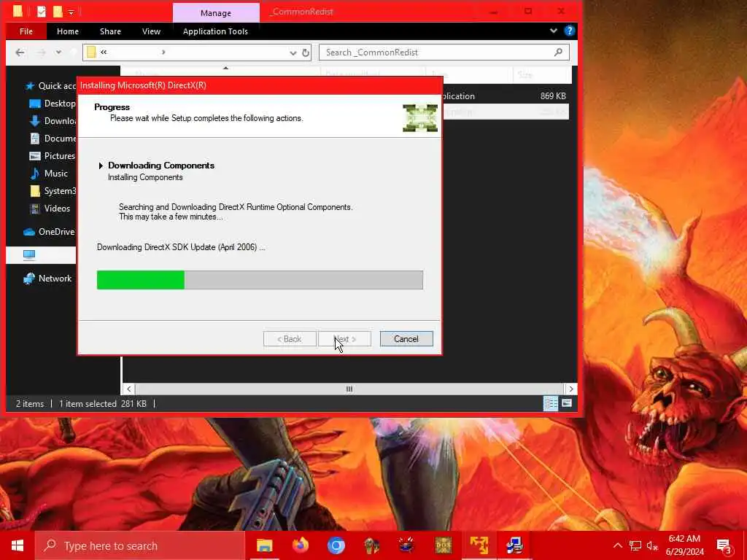747x560 pixels.
Task: Open Downloads in the navigation pane
Action: pos(53,121)
